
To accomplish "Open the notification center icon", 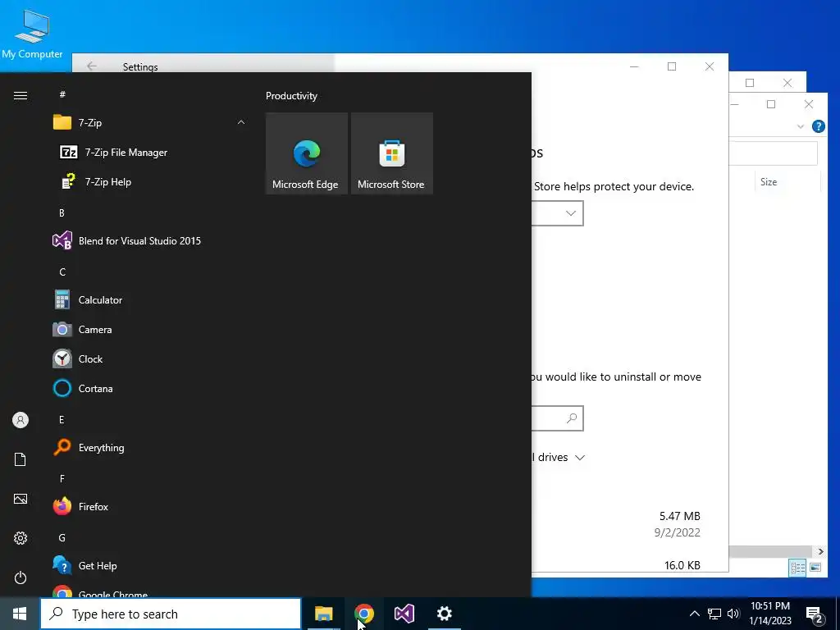I will coord(815,615).
